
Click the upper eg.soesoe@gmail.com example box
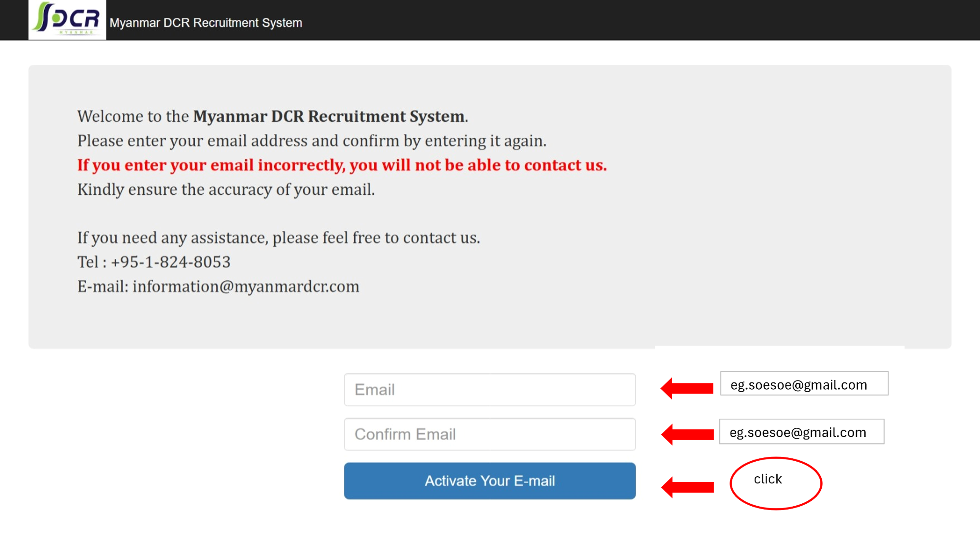(x=804, y=383)
